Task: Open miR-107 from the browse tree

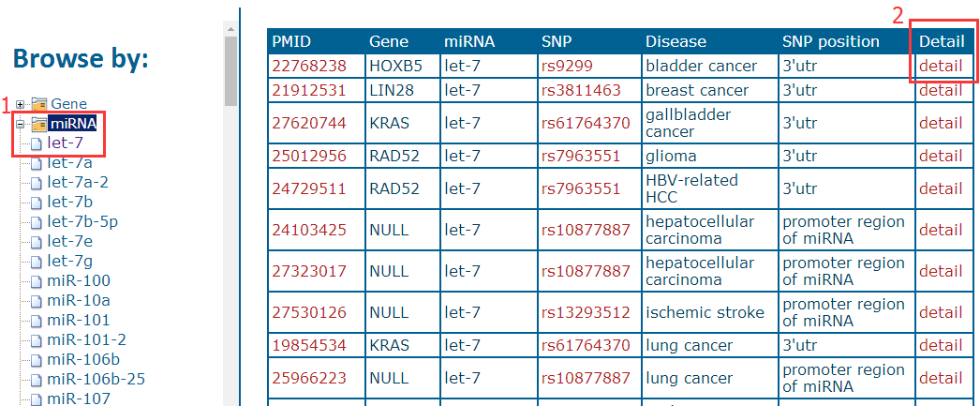Action: [78, 398]
